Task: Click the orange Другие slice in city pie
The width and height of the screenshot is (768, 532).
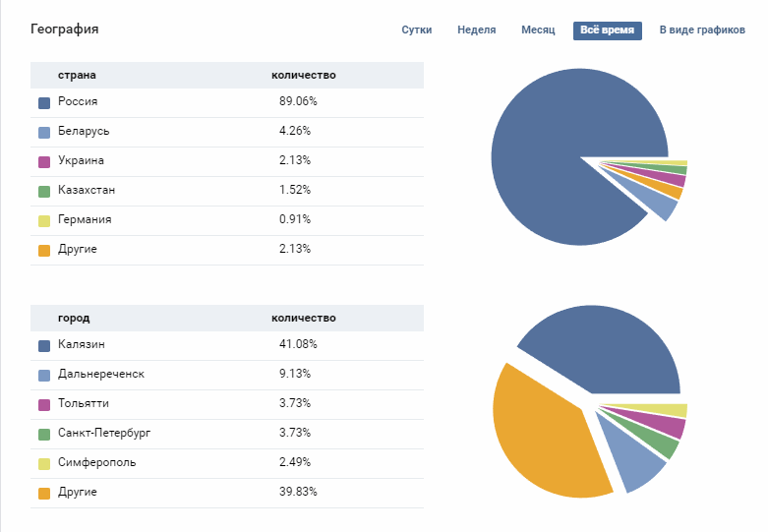Action: 546,433
